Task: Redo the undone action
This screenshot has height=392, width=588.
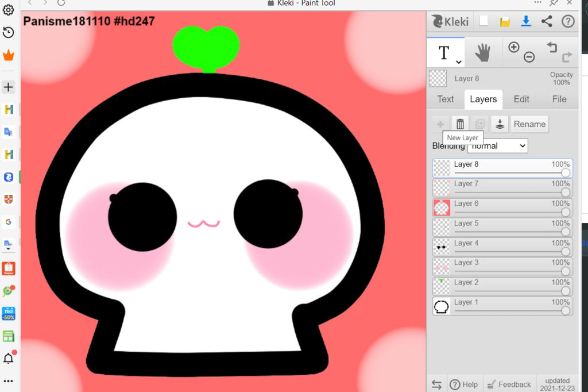Action: pos(567,57)
